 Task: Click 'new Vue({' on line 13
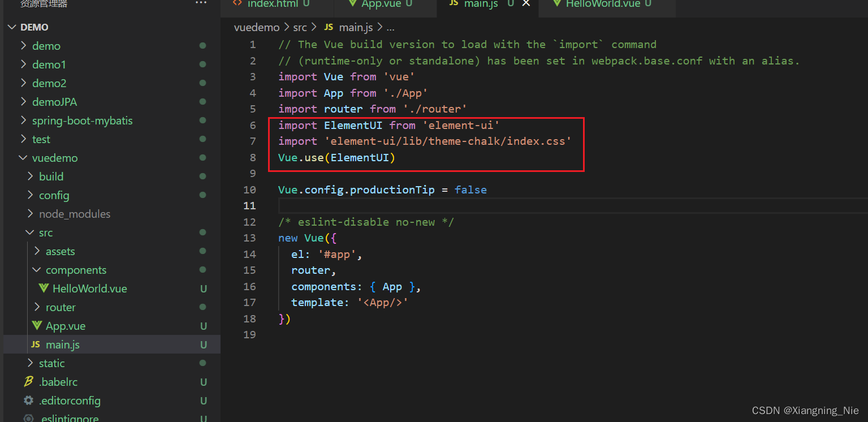[x=307, y=238]
